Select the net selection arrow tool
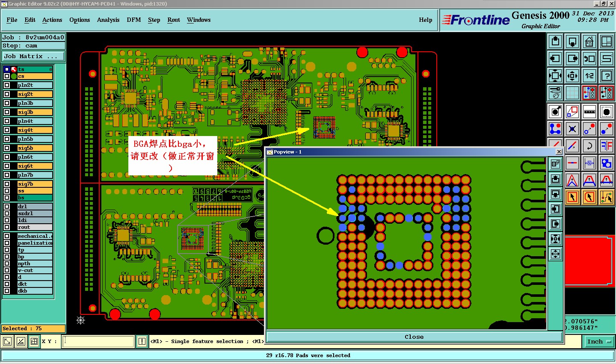This screenshot has height=364, width=616. click(x=607, y=197)
